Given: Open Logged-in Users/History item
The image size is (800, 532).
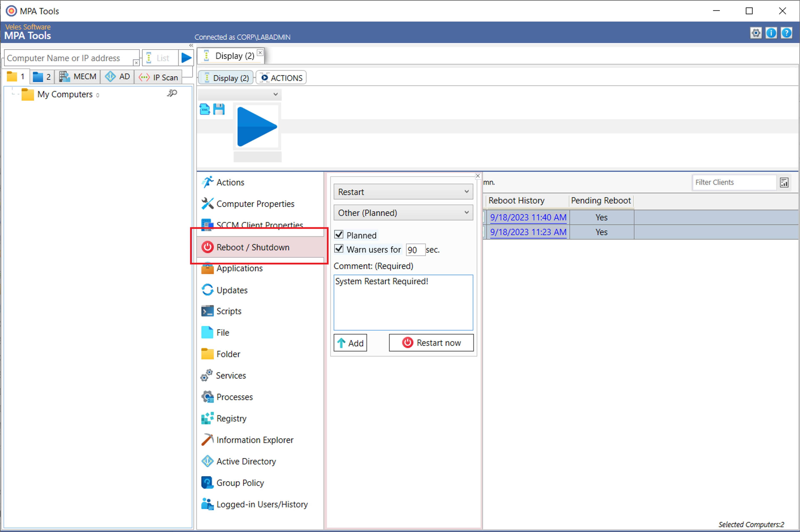Looking at the screenshot, I should click(254, 504).
